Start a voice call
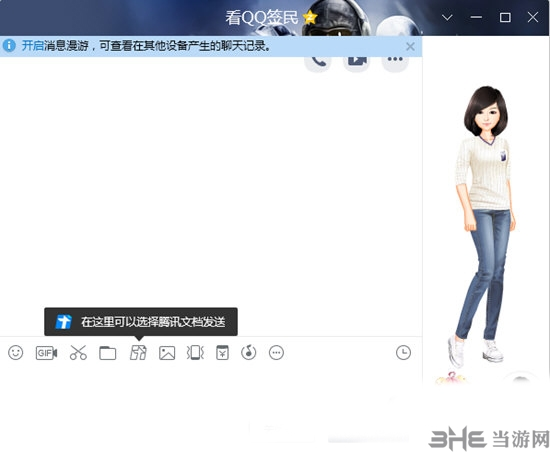Viewport: 550px width, 452px height. tap(318, 62)
